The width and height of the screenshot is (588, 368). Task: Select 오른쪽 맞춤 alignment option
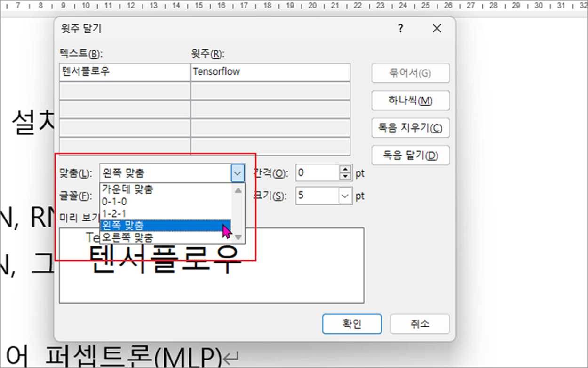[x=166, y=237]
